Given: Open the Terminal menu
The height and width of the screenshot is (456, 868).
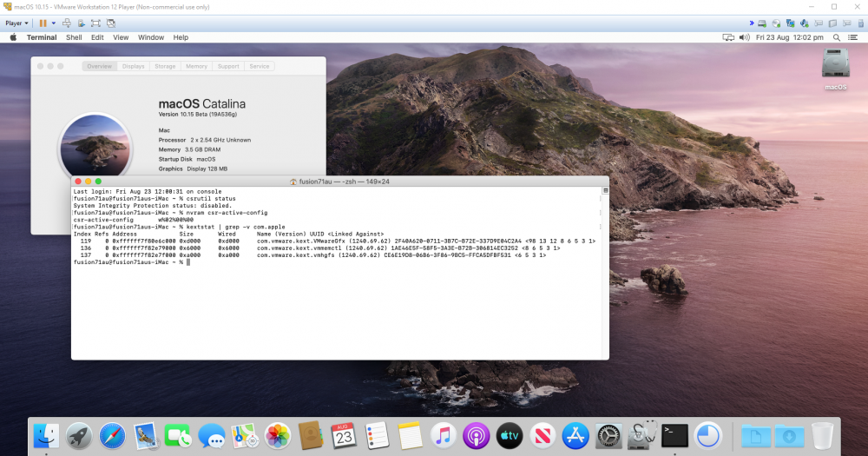Looking at the screenshot, I should point(42,37).
